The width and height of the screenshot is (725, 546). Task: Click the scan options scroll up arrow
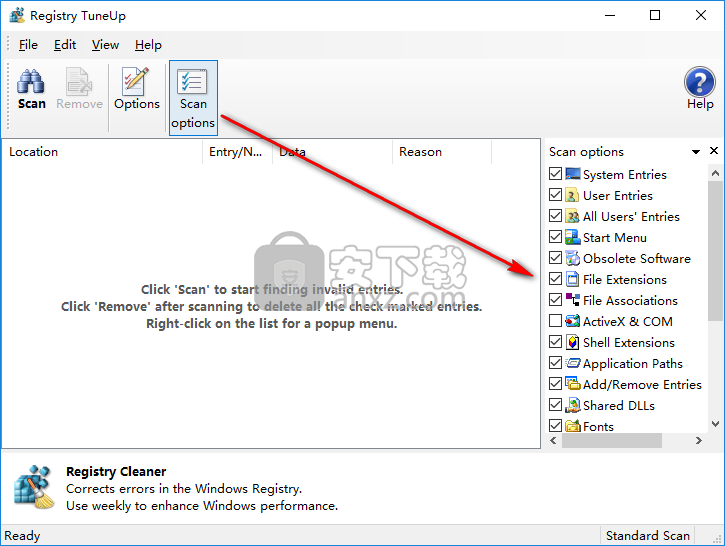coord(715,173)
